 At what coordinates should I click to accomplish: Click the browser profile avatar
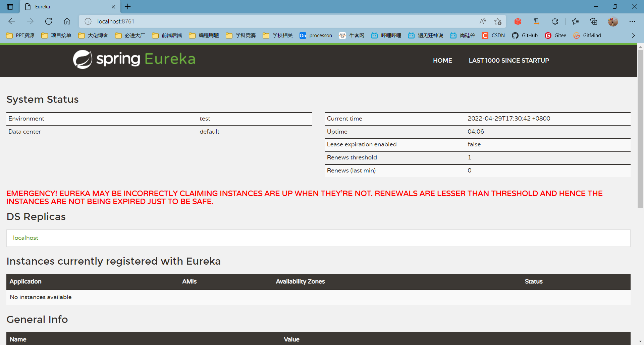(x=613, y=21)
